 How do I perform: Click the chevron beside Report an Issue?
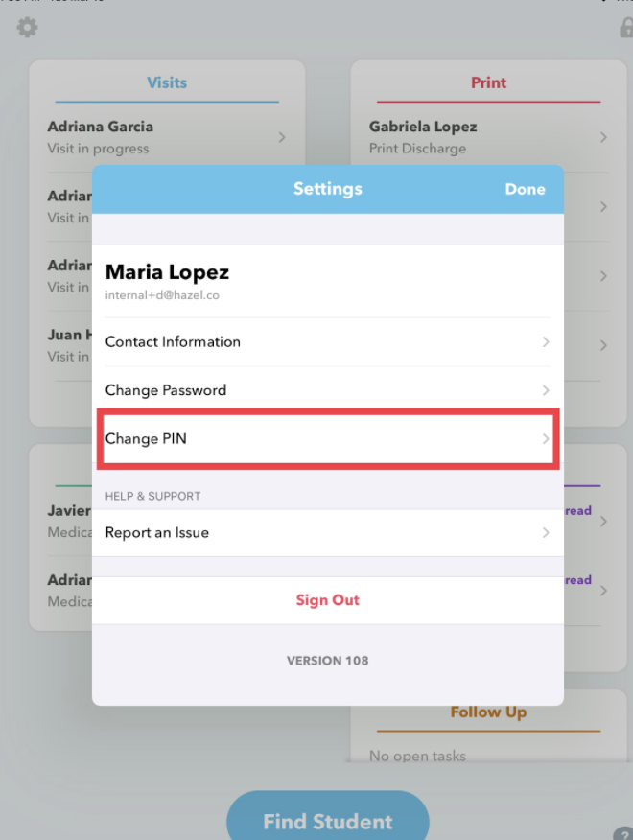coord(546,532)
